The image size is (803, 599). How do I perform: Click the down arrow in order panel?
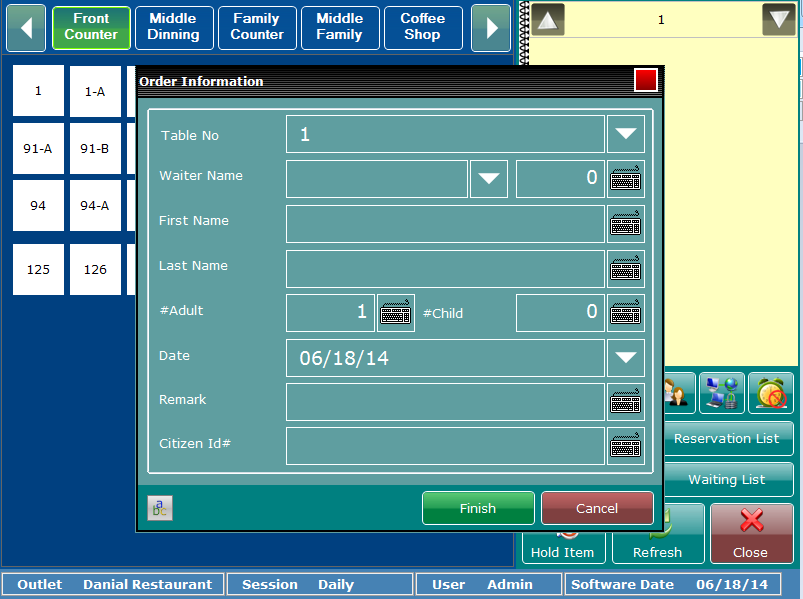click(x=779, y=20)
